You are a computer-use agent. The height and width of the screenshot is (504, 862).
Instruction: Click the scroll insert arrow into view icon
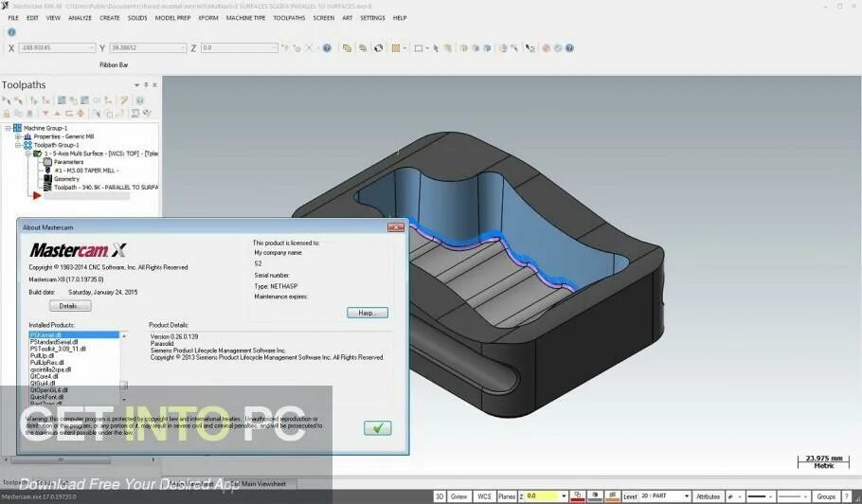tap(81, 114)
